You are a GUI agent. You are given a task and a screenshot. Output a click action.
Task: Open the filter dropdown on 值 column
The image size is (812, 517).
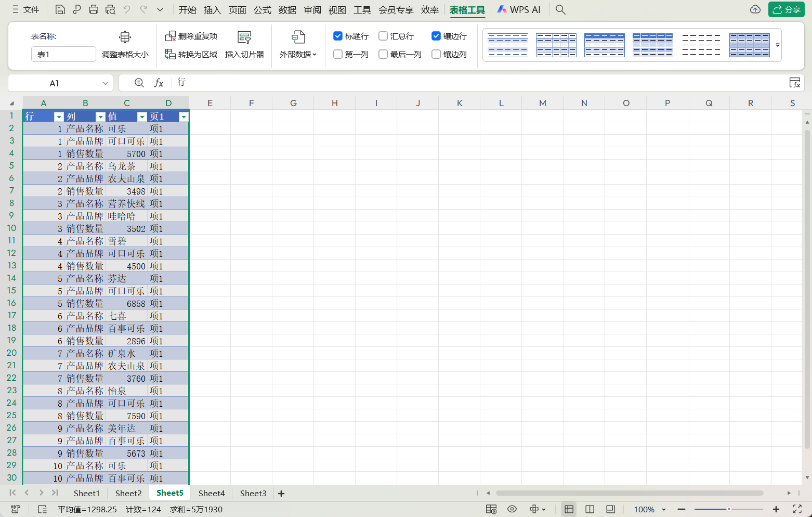[x=142, y=117]
